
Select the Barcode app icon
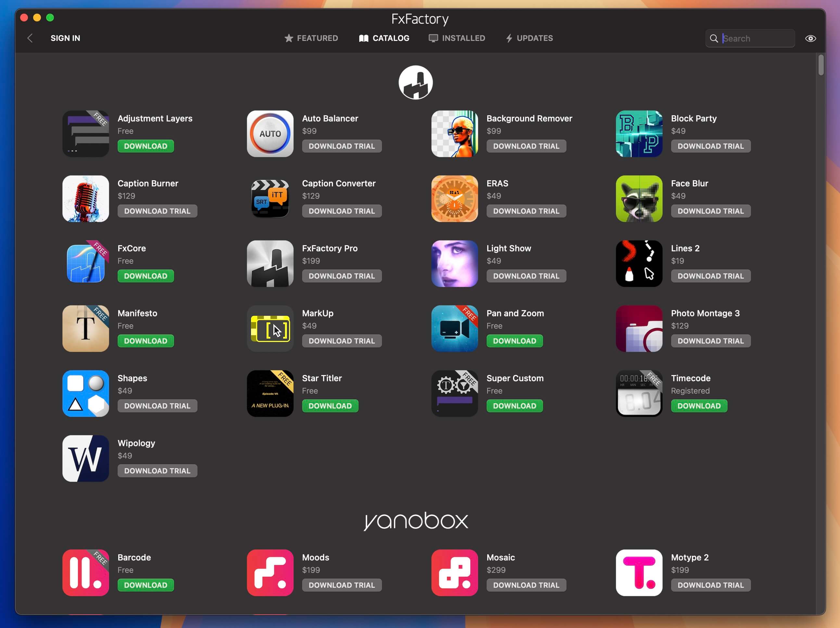[85, 572]
